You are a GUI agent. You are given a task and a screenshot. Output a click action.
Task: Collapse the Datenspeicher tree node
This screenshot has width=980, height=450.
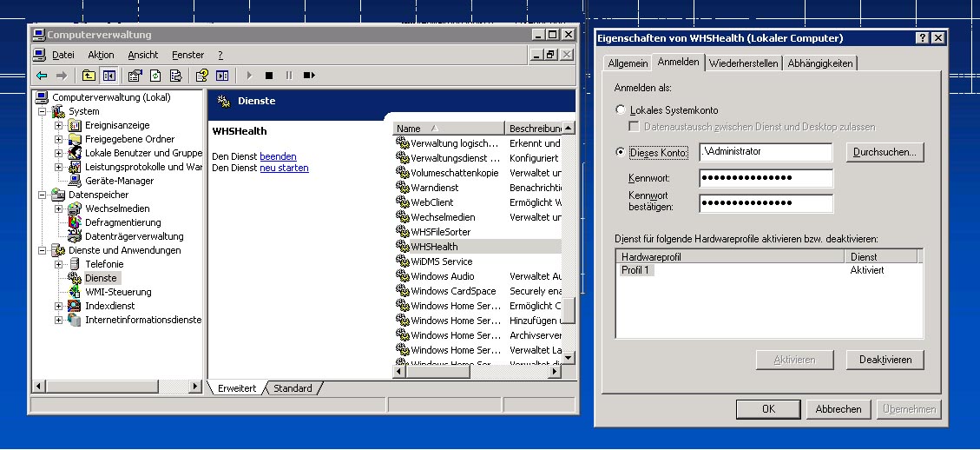point(43,195)
